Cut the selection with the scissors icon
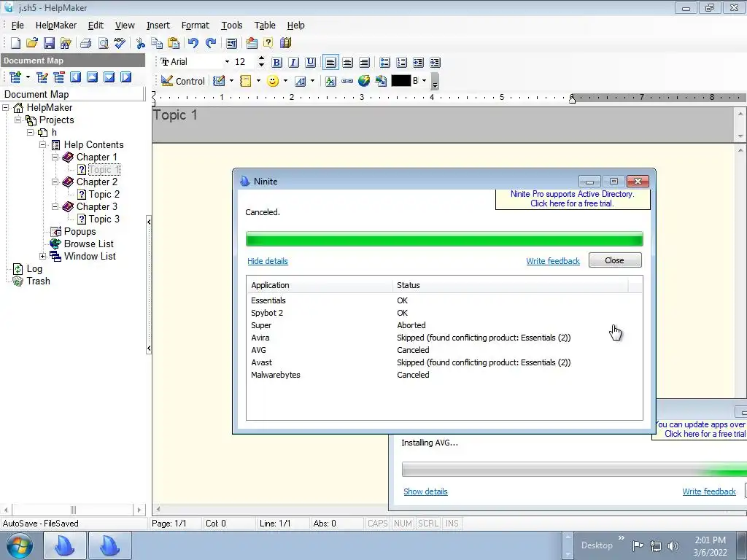This screenshot has width=747, height=560. 141,43
